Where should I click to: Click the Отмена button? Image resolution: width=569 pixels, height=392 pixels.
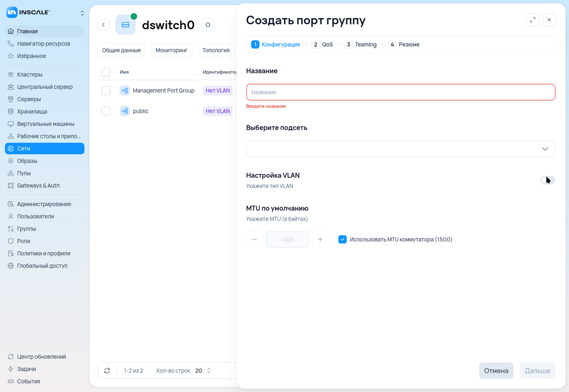tap(496, 371)
